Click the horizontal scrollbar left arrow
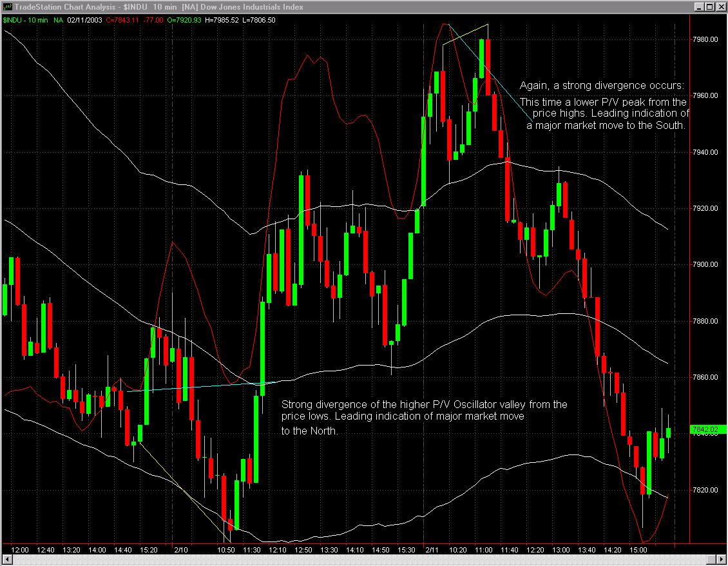This screenshot has height=566, width=728. click(7, 559)
